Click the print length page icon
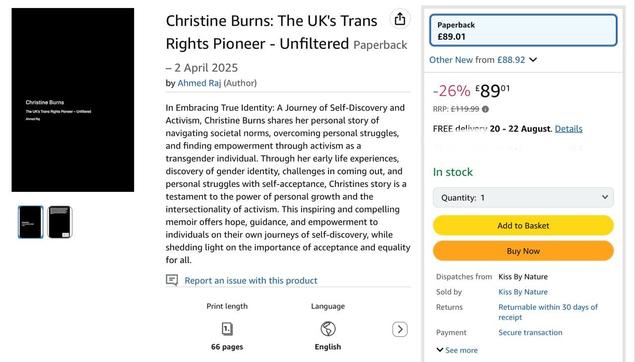The image size is (635, 362). click(227, 329)
